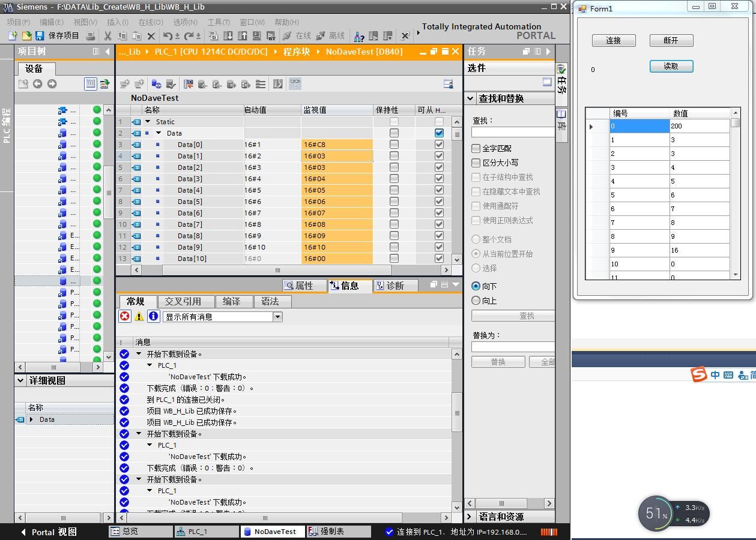Click the copy icon in main toolbar

pyautogui.click(x=122, y=36)
